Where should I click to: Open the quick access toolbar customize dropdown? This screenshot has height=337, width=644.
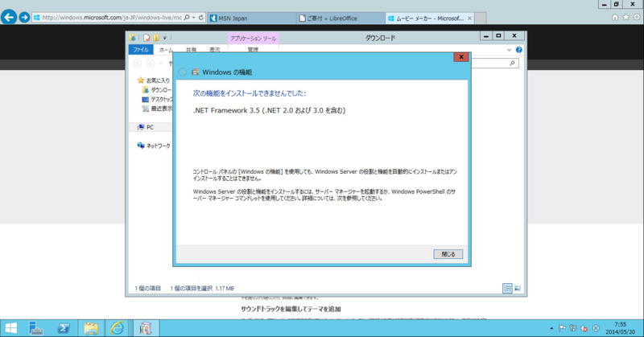pos(165,38)
